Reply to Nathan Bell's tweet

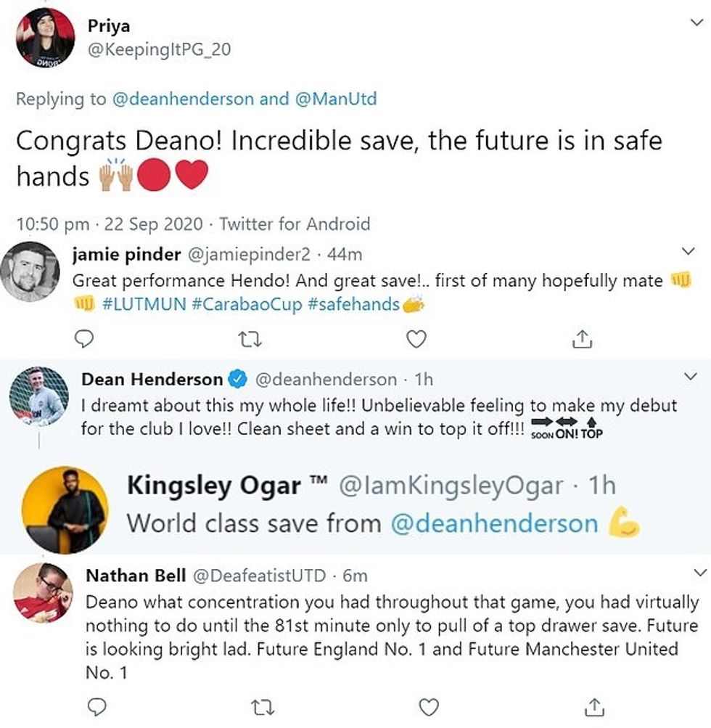[x=97, y=705]
